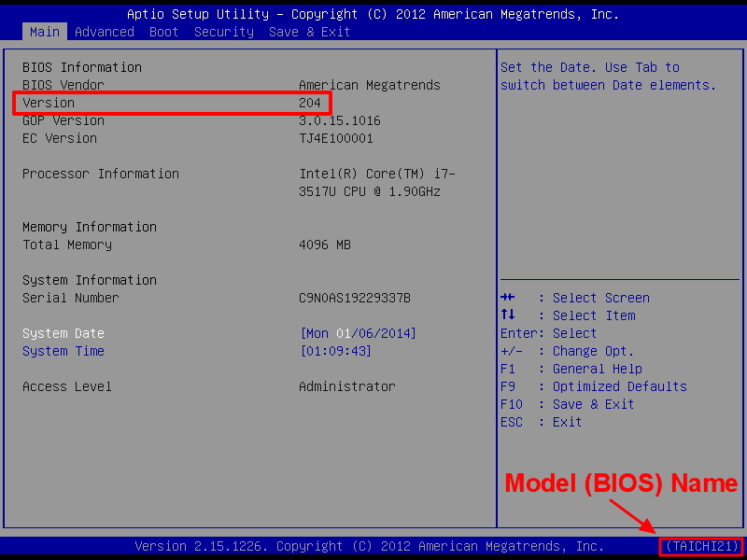Click the System Date label
The width and height of the screenshot is (747, 560).
point(63,333)
